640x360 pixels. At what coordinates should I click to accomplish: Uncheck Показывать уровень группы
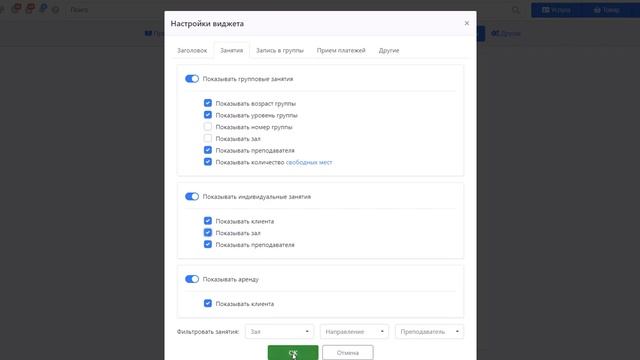coord(208,115)
